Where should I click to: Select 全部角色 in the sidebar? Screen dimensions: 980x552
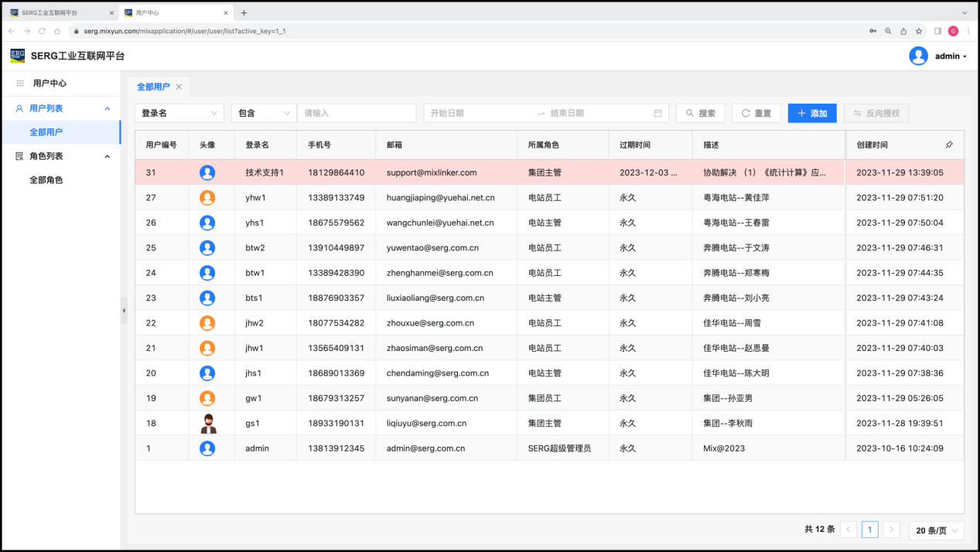click(x=46, y=180)
